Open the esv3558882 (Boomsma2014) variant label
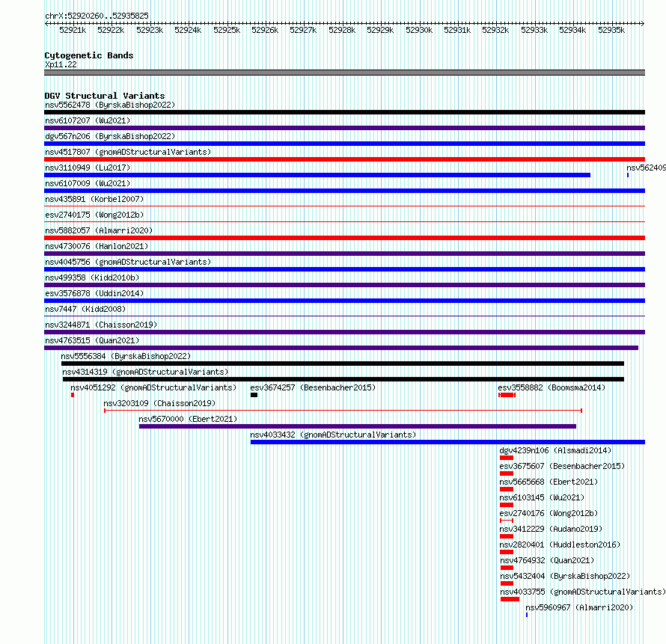666x644 pixels. click(552, 387)
